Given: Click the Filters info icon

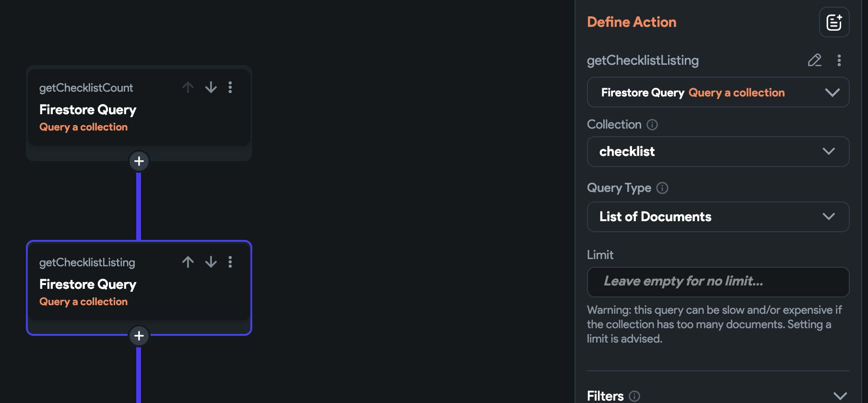Looking at the screenshot, I should point(634,396).
